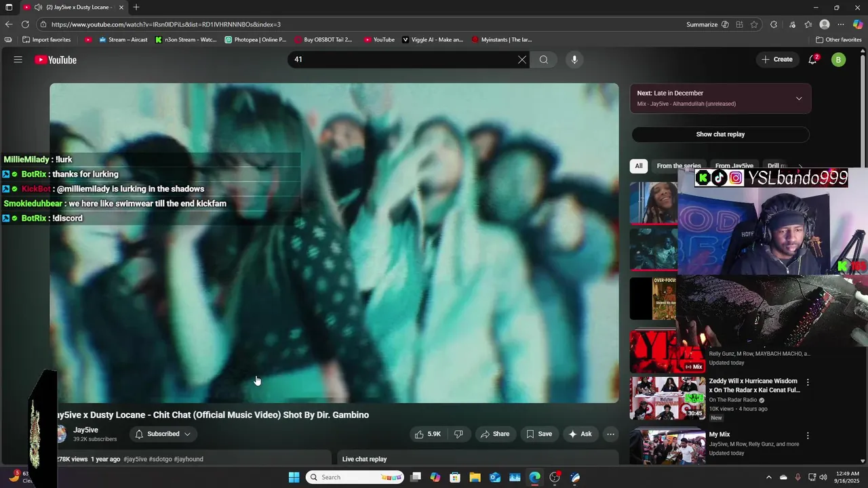This screenshot has height=488, width=868.
Task: Open Edge Copilot sidebar icon
Action: coord(858,24)
